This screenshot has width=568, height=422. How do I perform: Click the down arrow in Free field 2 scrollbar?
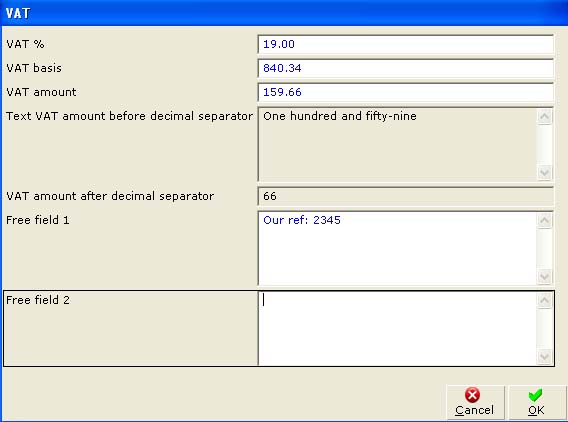(544, 357)
